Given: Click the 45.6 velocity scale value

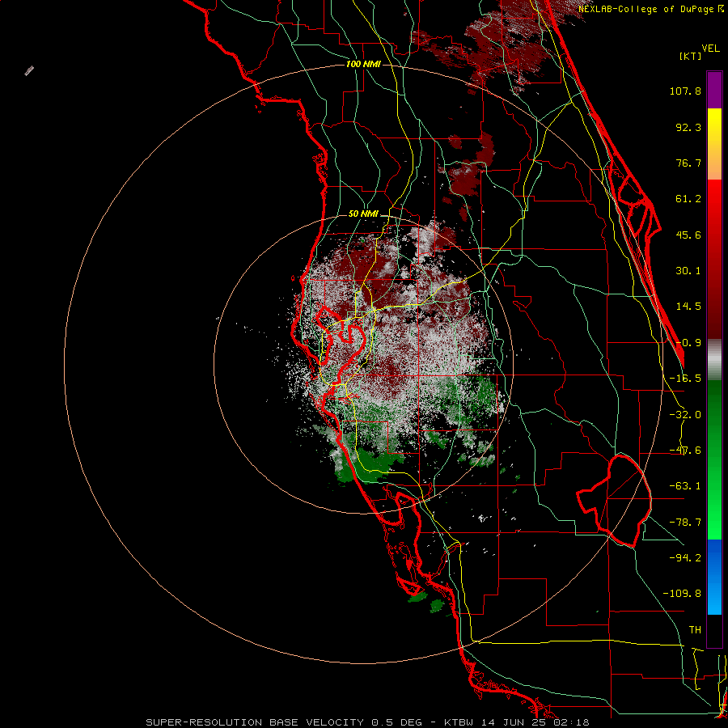Looking at the screenshot, I should click(x=688, y=235).
